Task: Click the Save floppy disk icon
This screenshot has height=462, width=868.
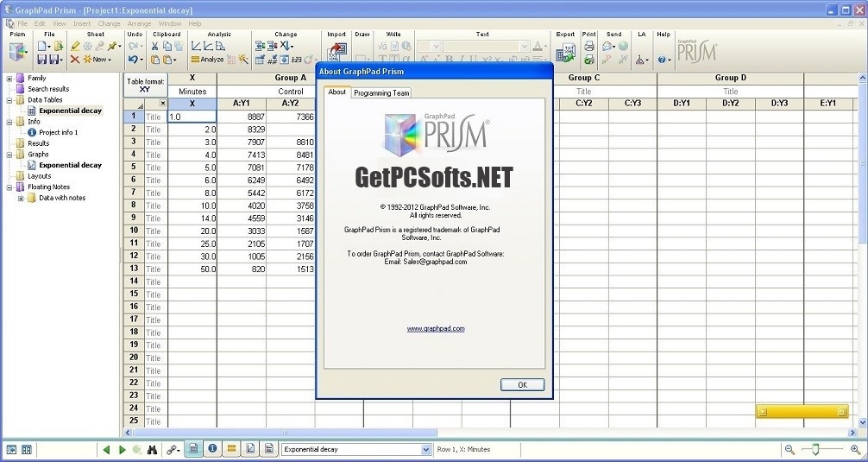Action: pos(42,60)
